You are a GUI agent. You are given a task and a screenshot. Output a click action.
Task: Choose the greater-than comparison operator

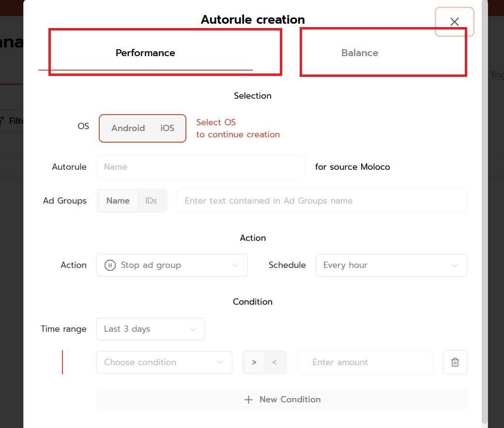point(254,362)
